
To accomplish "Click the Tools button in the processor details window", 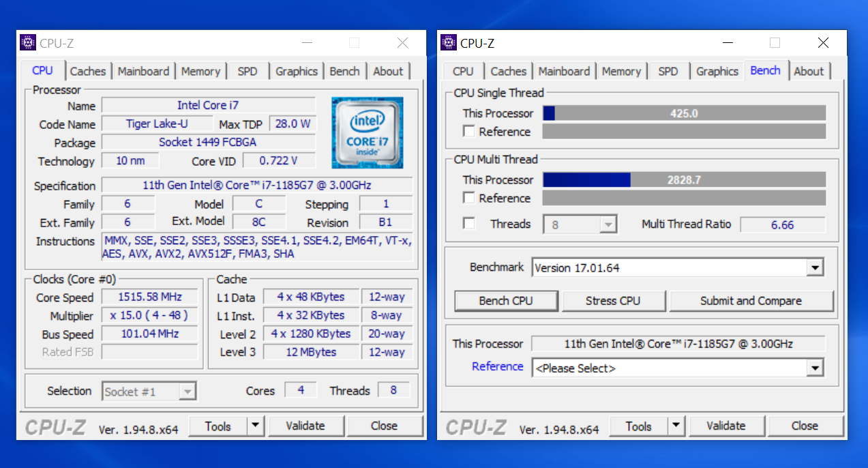I will pos(218,426).
